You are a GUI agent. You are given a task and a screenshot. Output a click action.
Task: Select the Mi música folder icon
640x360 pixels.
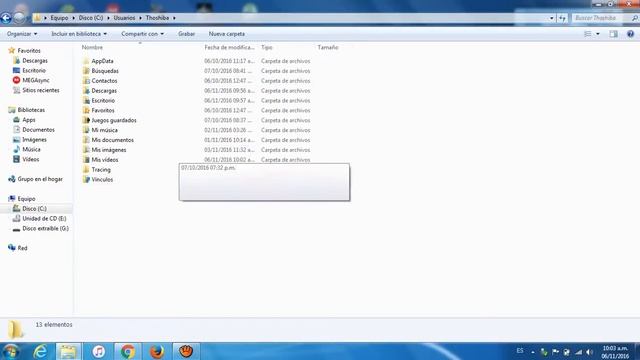86,130
